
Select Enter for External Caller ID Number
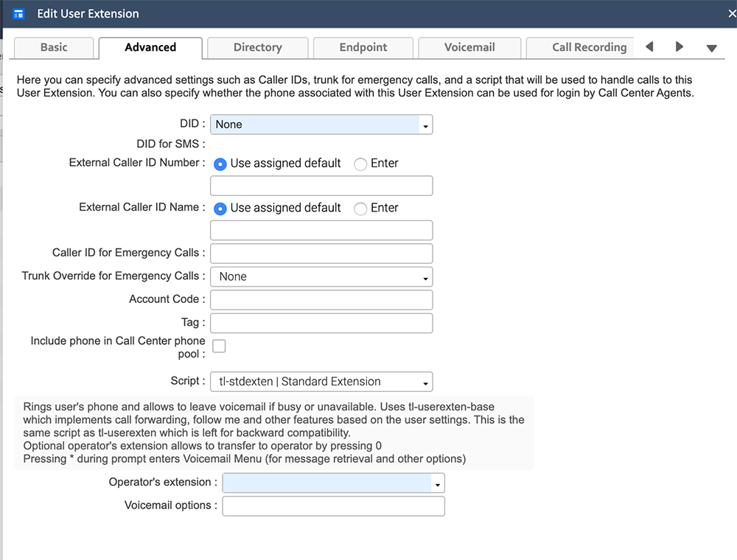click(361, 163)
